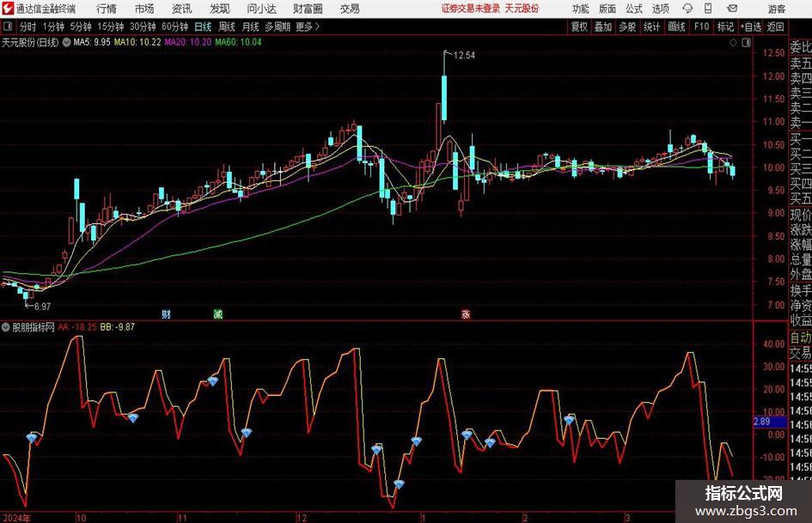
Task: Click the 天元股份(日线) chart title
Action: point(30,42)
